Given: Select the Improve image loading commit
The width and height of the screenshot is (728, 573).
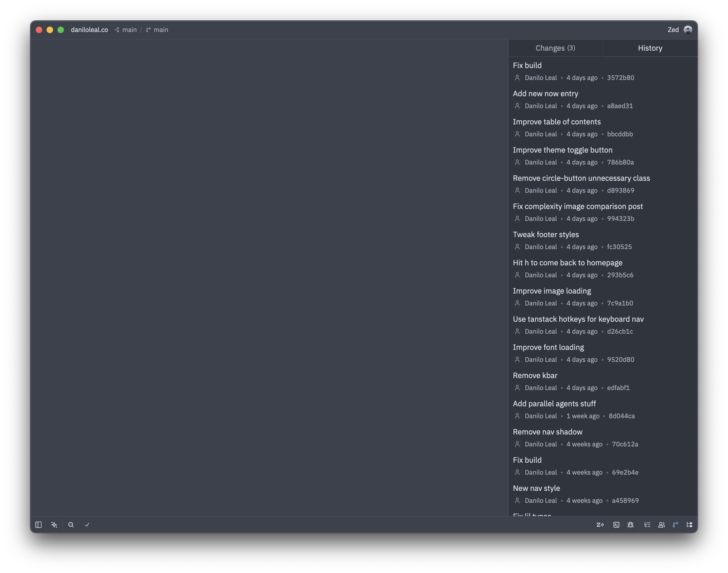Looking at the screenshot, I should (x=603, y=297).
